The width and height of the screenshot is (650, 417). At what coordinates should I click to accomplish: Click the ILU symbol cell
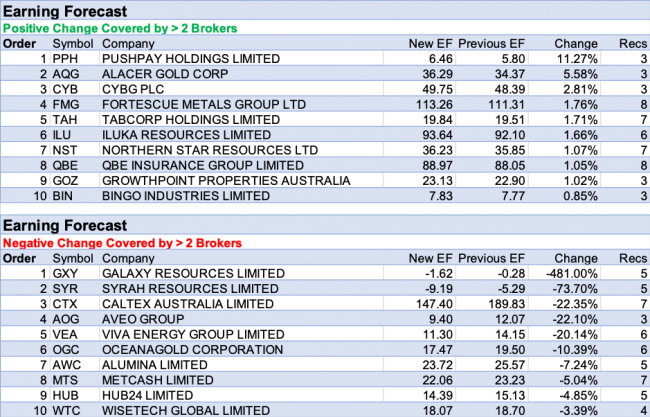coord(63,135)
